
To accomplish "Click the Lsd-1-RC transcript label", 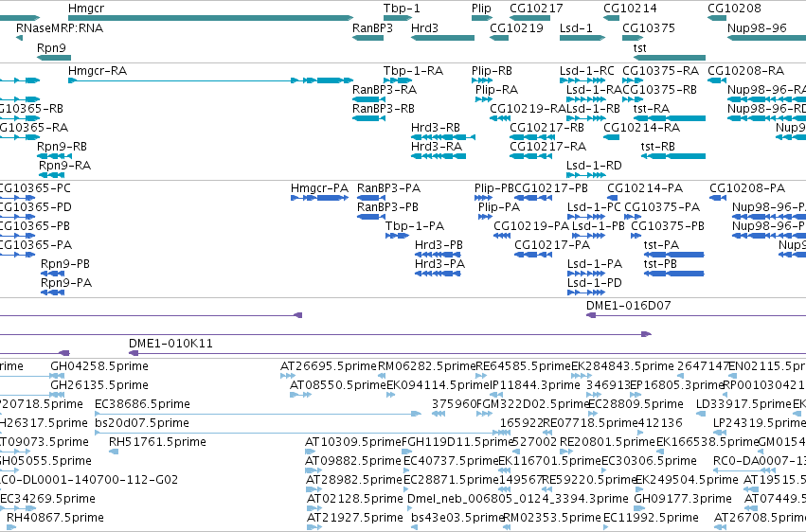I will [587, 71].
